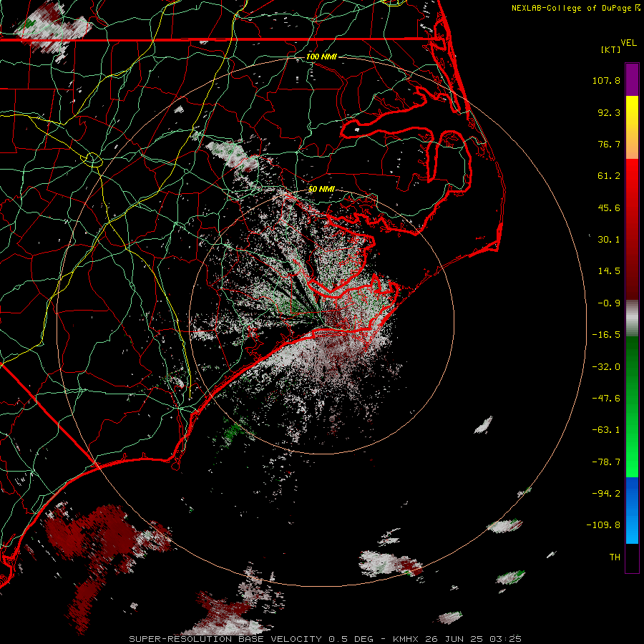Click the TH legend label

click(x=615, y=557)
